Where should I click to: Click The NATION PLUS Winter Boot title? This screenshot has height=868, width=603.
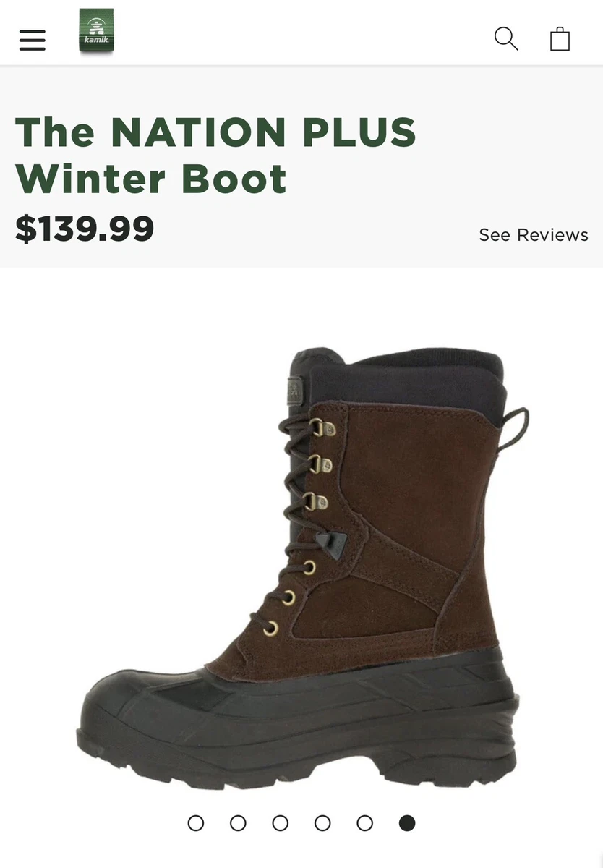tap(215, 155)
